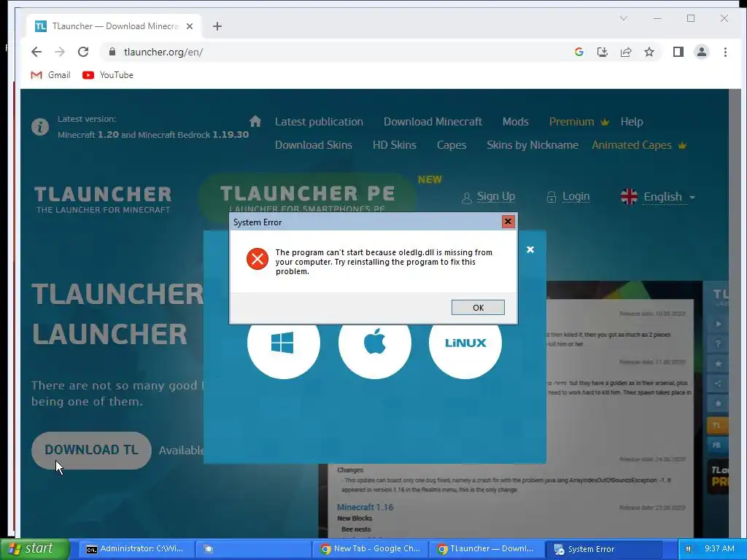This screenshot has width=747, height=560.
Task: Click the FB sidebar button
Action: pos(718,446)
